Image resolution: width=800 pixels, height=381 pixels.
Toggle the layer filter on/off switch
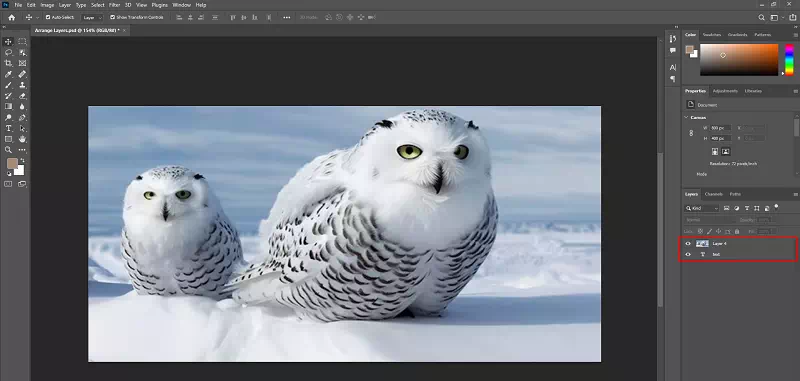(777, 207)
